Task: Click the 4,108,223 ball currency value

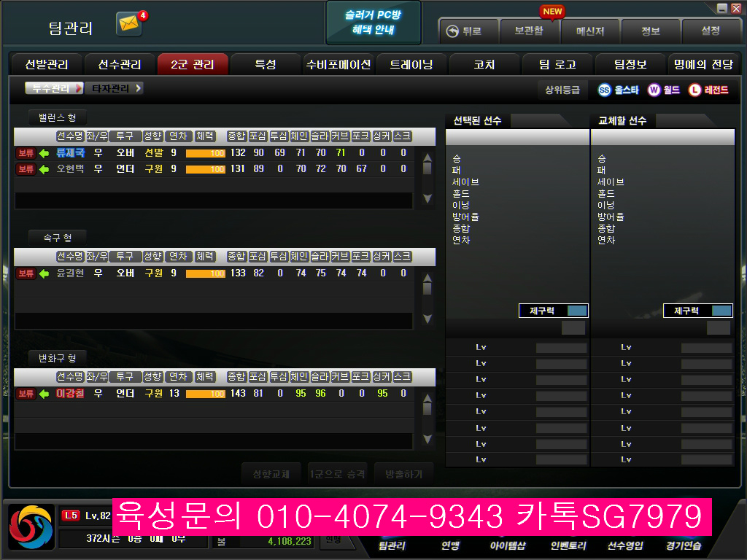Action: pos(289,542)
